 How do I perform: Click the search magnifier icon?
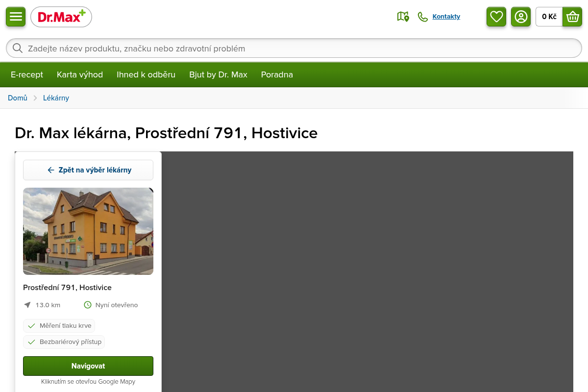(x=18, y=48)
